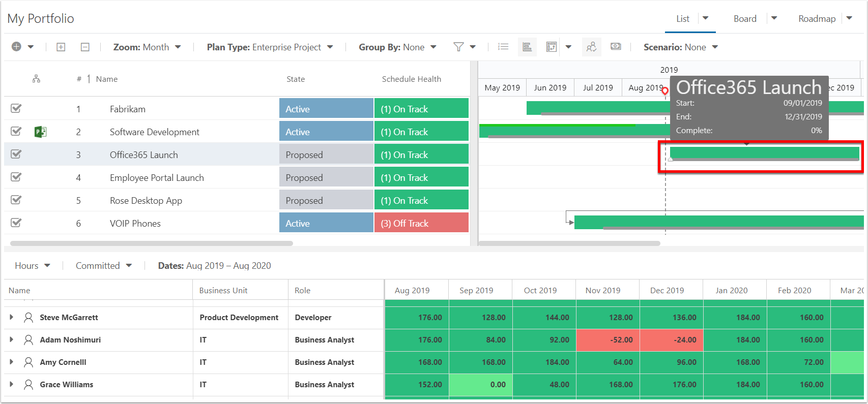
Task: Open the Board tab dropdown arrow
Action: click(x=774, y=18)
